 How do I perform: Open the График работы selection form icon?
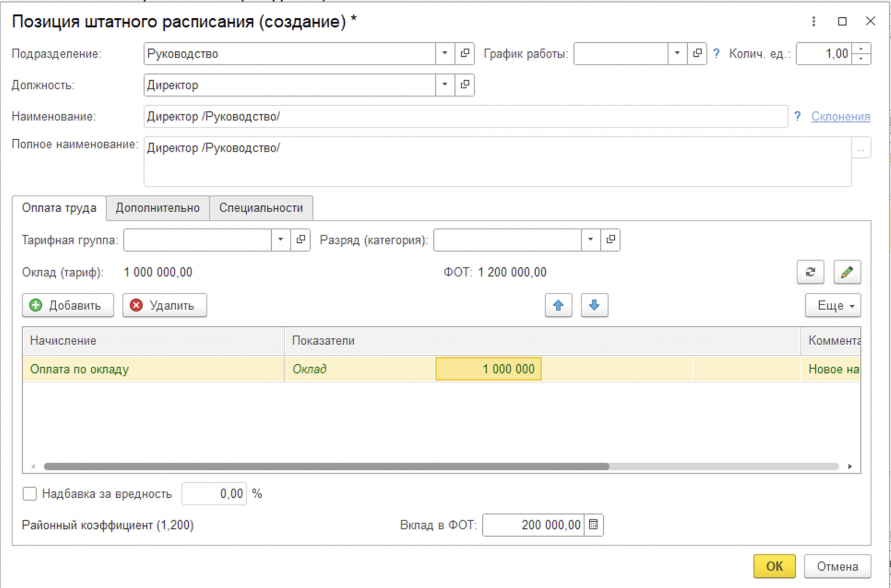point(697,53)
